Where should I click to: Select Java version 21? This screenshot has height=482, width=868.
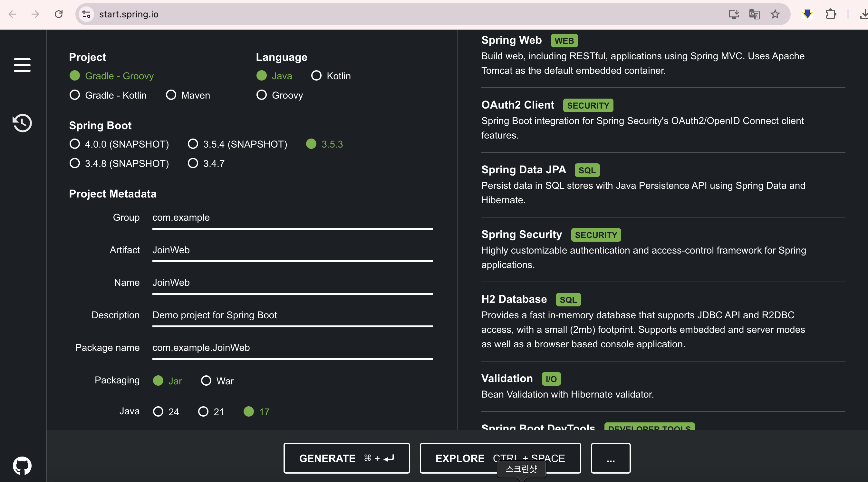(203, 411)
